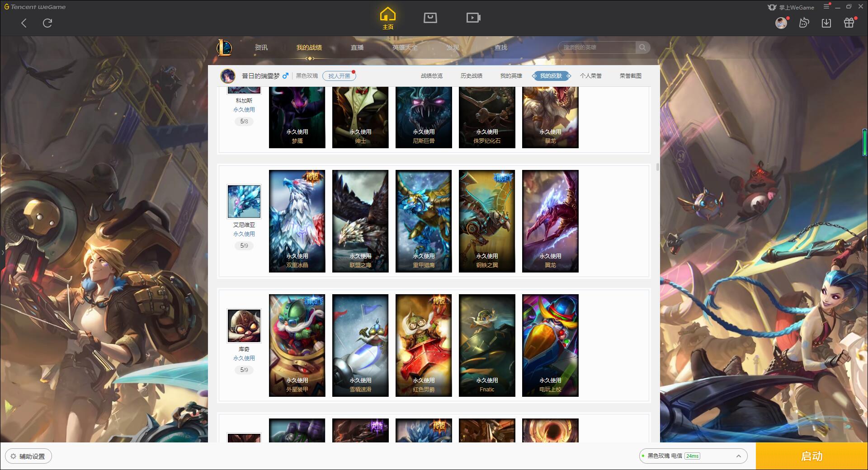Open the 我的英雄 sub-tab
868x470 pixels.
[511, 76]
